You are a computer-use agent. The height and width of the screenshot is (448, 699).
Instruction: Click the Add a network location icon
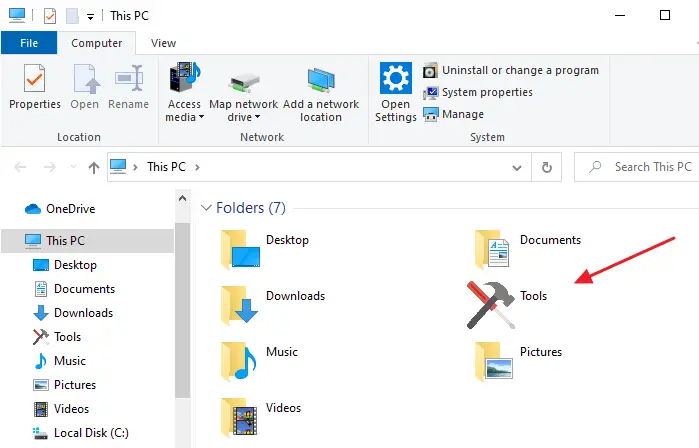(321, 79)
